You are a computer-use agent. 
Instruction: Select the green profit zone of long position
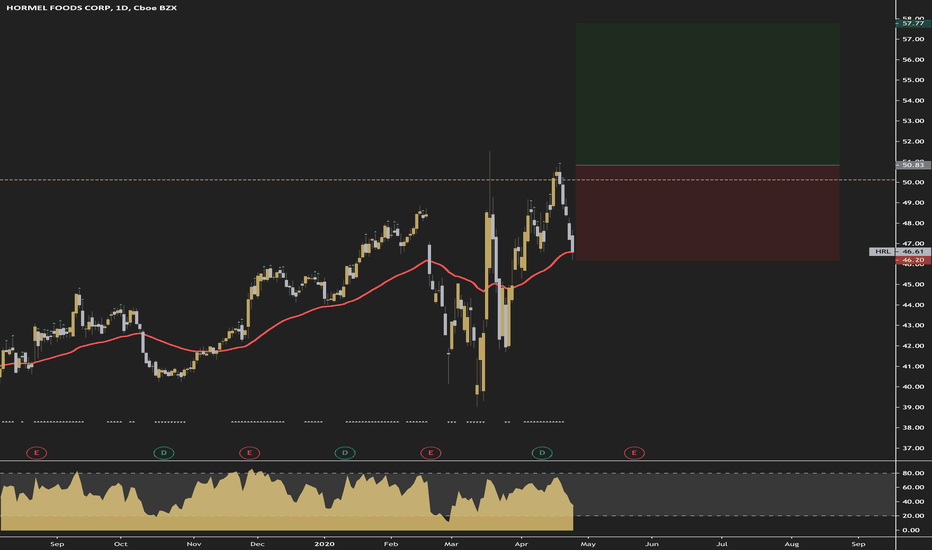[707, 94]
